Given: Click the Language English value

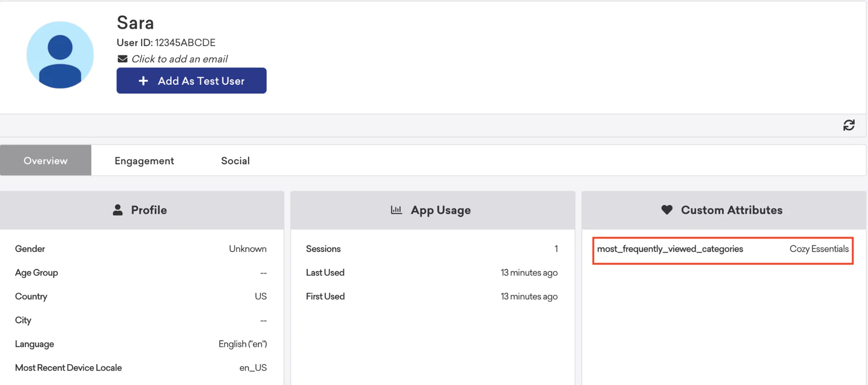Looking at the screenshot, I should tap(242, 344).
